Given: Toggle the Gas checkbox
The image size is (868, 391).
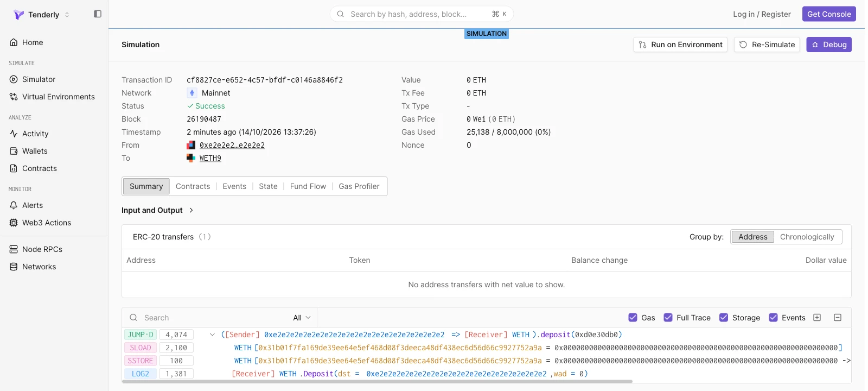Looking at the screenshot, I should [x=633, y=318].
